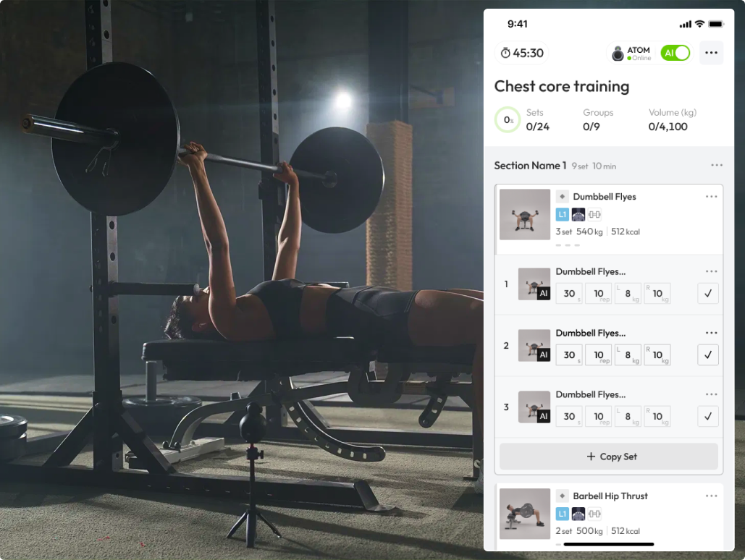Edit set 1 duration of 30 seconds
The height and width of the screenshot is (560, 745).
click(x=569, y=294)
